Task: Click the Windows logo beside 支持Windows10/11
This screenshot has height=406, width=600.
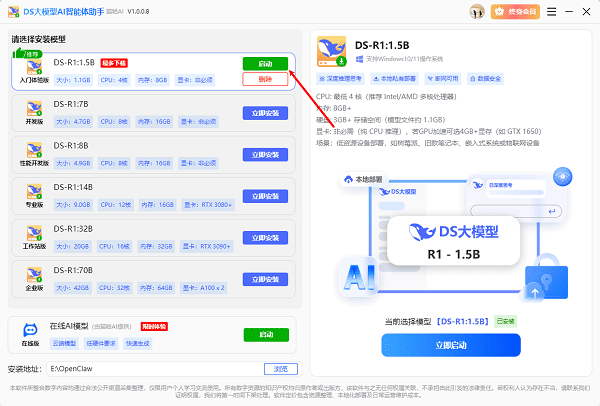Action: [x=359, y=59]
